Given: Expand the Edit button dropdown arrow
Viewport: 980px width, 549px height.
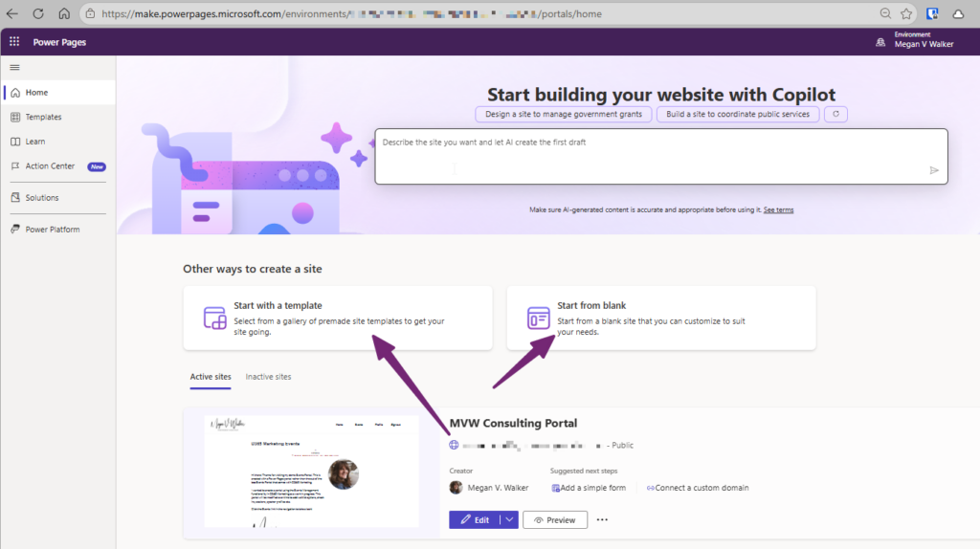Looking at the screenshot, I should point(509,519).
